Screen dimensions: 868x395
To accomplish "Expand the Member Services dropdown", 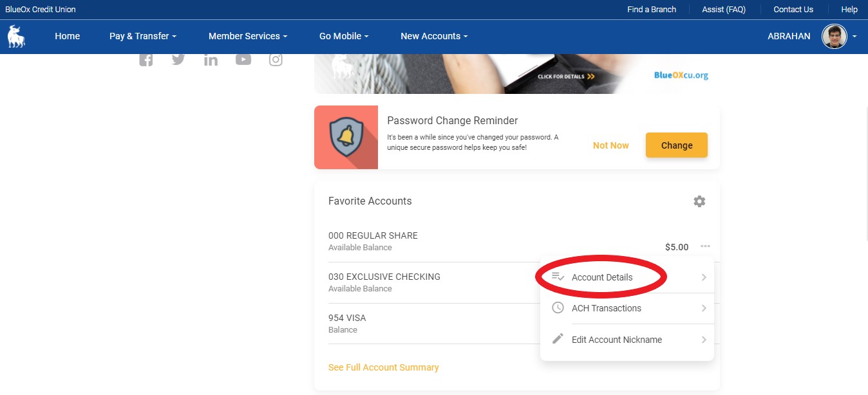I will click(247, 37).
